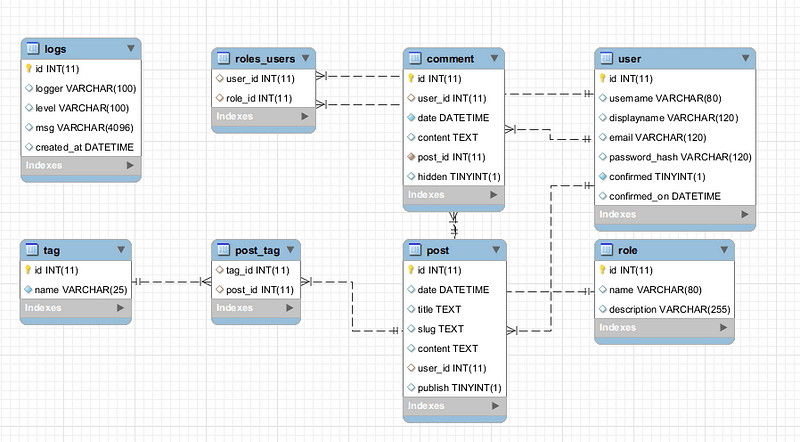Collapse the role table header arrow

click(724, 250)
